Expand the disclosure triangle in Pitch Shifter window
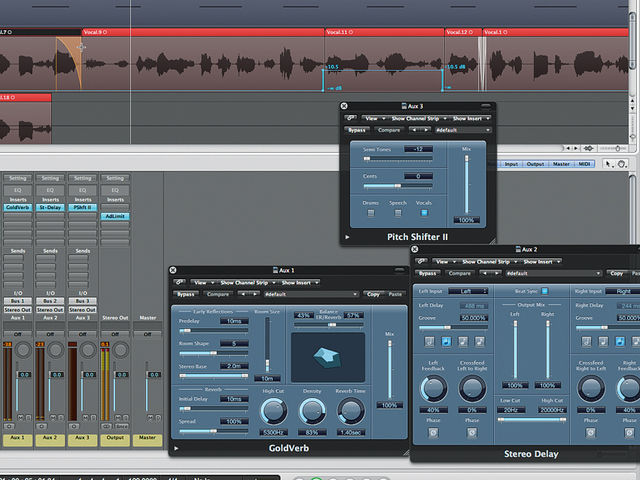This screenshot has height=480, width=640. coord(347,237)
